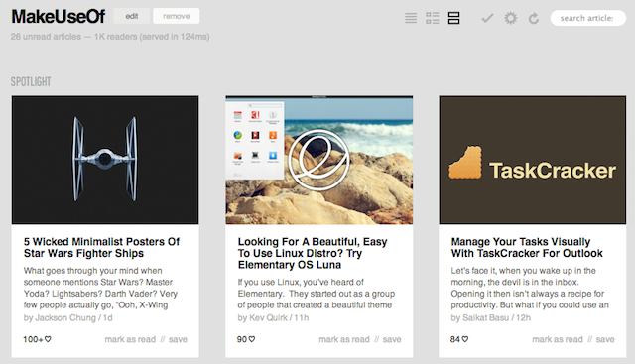Image resolution: width=635 pixels, height=364 pixels.
Task: Save the TaskCracker article
Action: [605, 339]
